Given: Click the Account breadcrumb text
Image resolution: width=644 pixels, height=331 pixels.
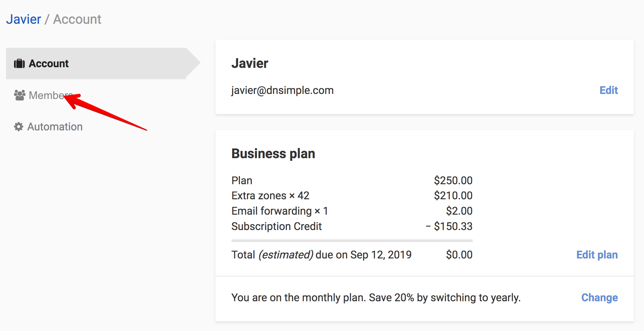Looking at the screenshot, I should click(77, 19).
